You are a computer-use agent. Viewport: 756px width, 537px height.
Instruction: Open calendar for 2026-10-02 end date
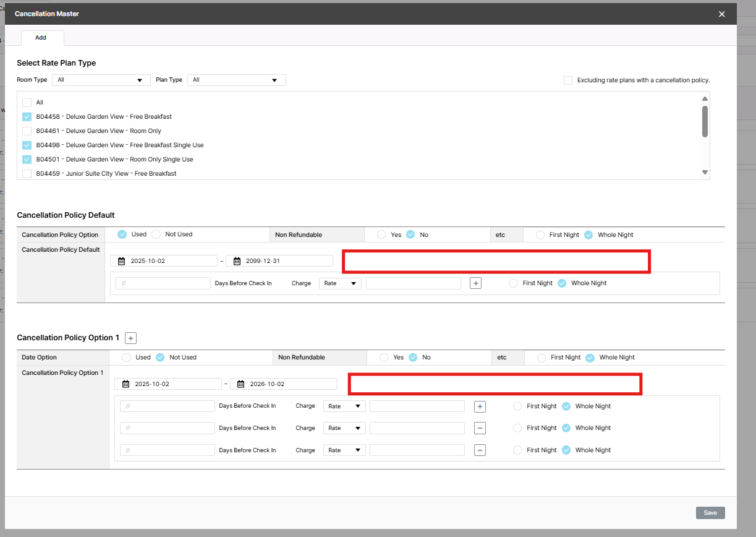(x=242, y=384)
